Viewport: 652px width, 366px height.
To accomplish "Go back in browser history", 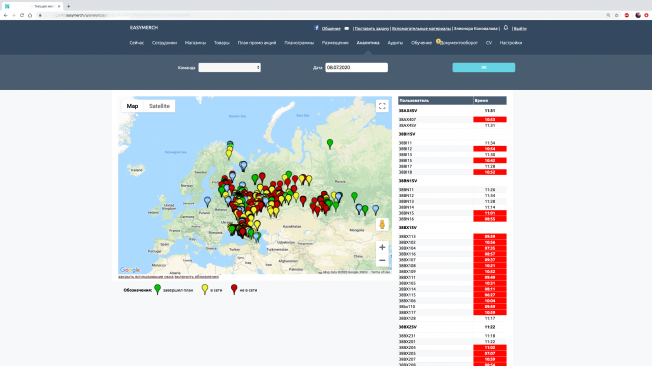I will [5, 15].
